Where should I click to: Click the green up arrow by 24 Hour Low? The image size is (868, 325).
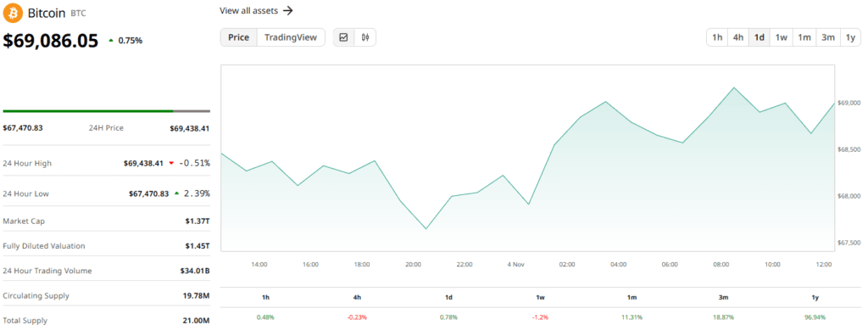coord(176,193)
